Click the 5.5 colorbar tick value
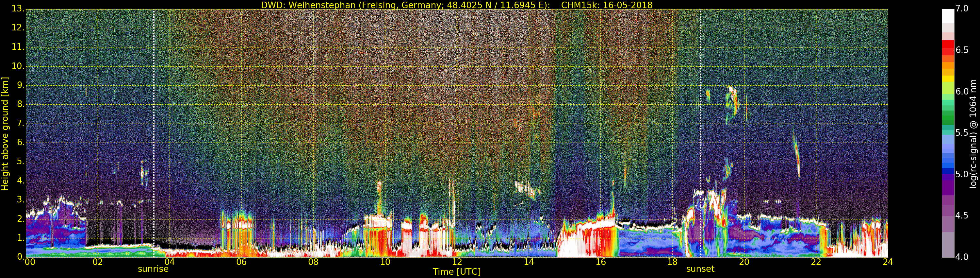Viewport: 980px width, 278px height. pyautogui.click(x=962, y=132)
